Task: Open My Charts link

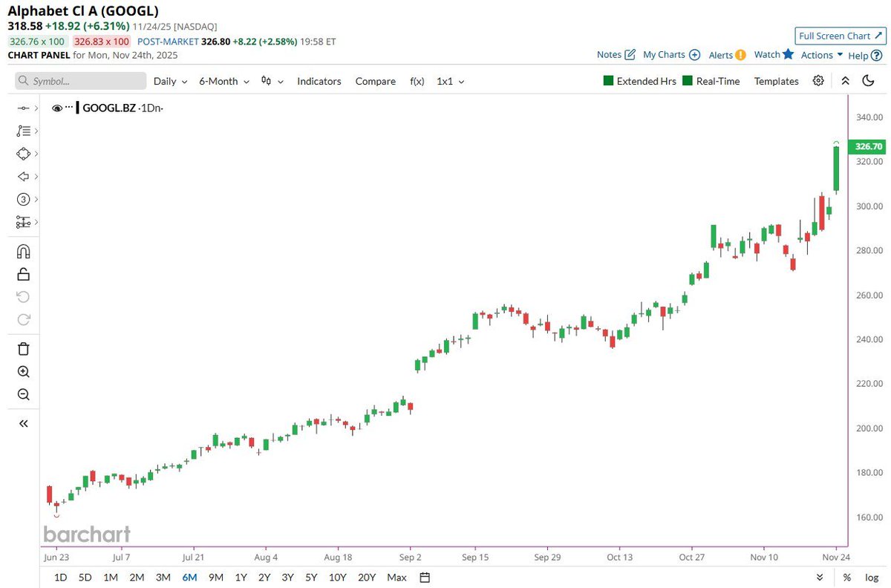Action: 671,54
